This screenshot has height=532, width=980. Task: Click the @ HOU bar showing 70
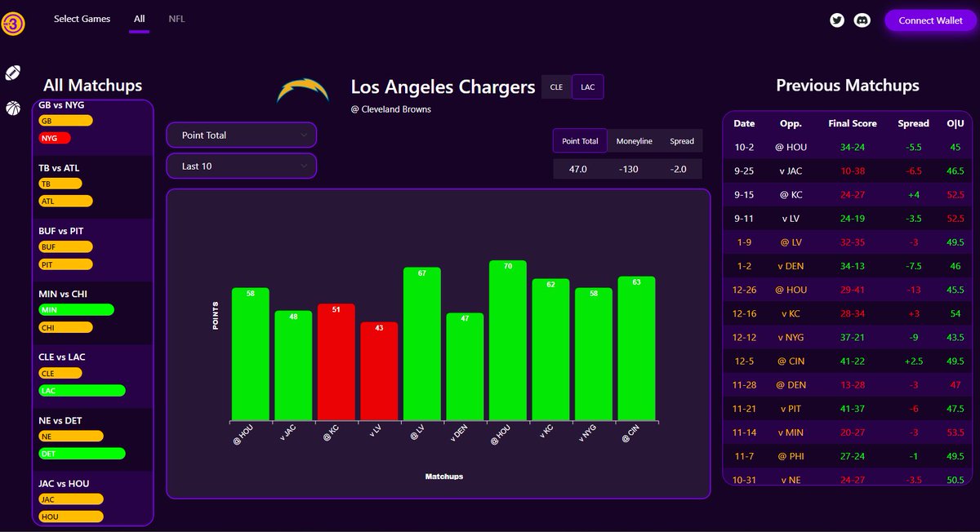(x=507, y=340)
